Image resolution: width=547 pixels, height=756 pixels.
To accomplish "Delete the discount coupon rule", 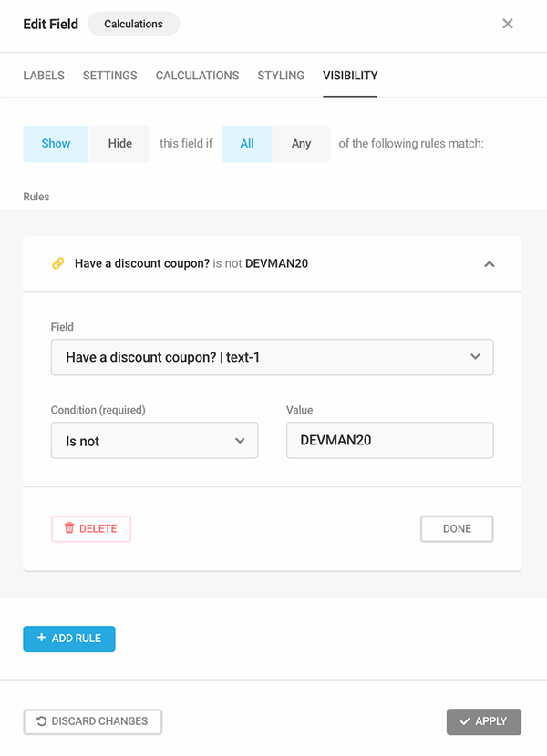I will tap(91, 528).
